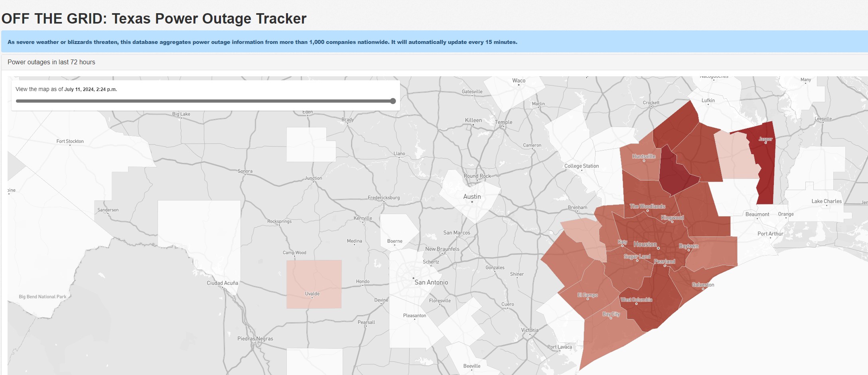The height and width of the screenshot is (375, 868).
Task: Click the Pearland label
Action: click(665, 262)
